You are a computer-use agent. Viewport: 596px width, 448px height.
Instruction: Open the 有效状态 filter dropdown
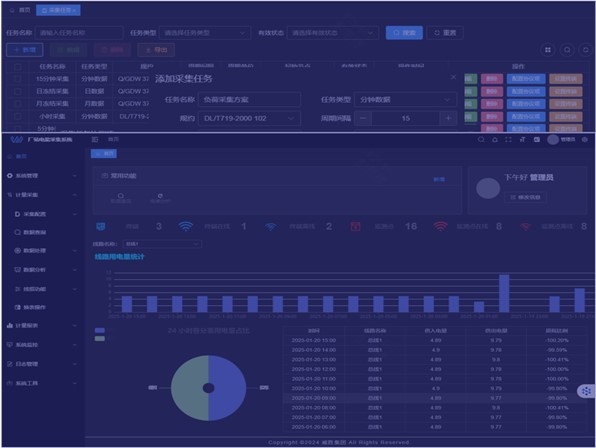333,33
